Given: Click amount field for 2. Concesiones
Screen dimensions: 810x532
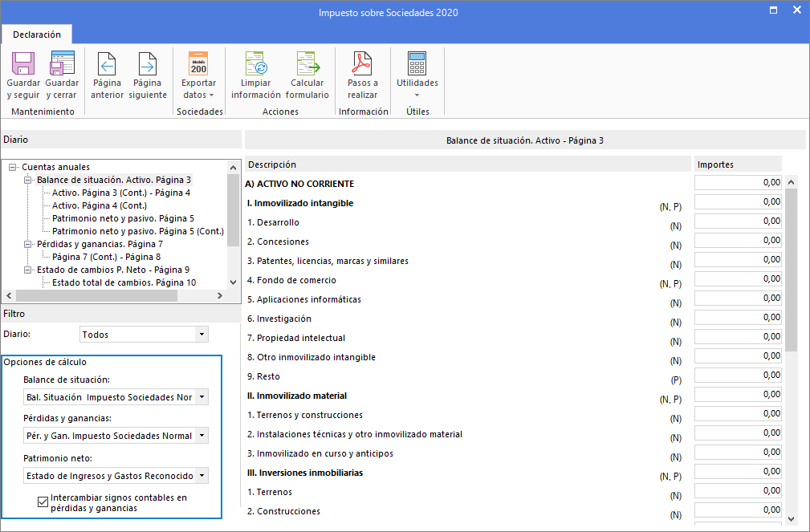Looking at the screenshot, I should (x=738, y=240).
